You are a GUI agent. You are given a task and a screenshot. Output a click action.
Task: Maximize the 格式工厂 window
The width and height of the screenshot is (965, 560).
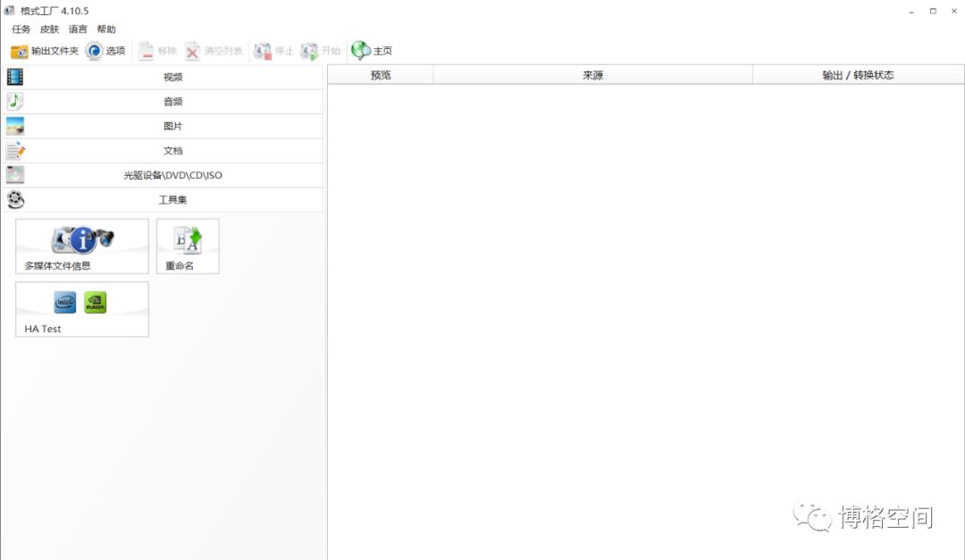[933, 11]
